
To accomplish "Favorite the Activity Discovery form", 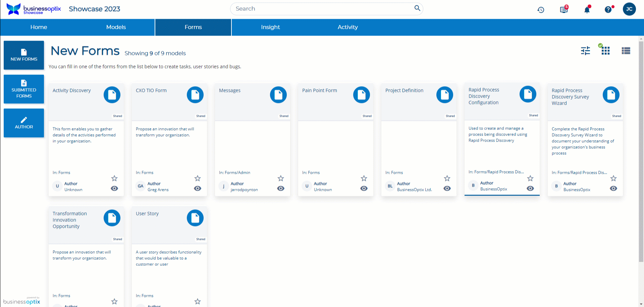I will click(114, 178).
